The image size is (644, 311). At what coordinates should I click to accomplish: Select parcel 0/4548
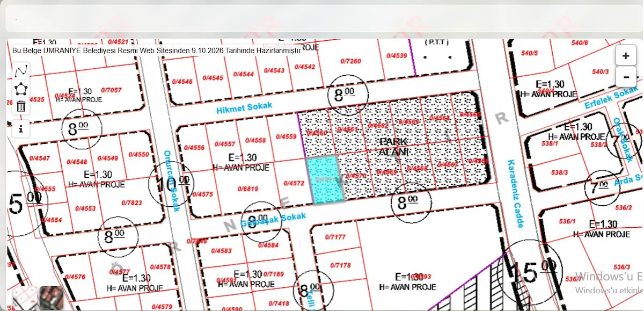click(x=77, y=162)
